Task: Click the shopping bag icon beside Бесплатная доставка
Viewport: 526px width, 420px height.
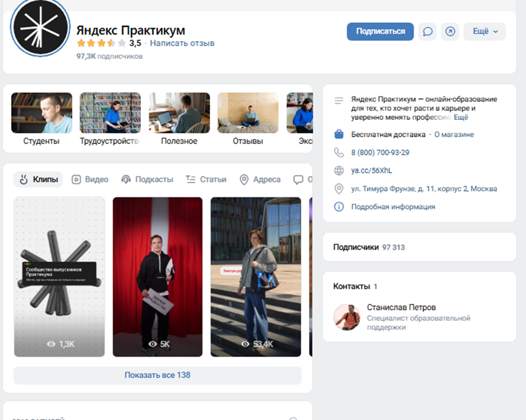Action: coord(339,134)
